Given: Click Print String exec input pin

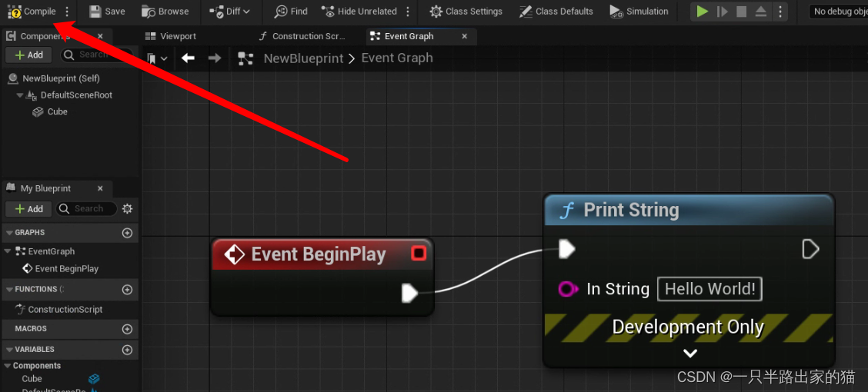Looking at the screenshot, I should (x=567, y=249).
